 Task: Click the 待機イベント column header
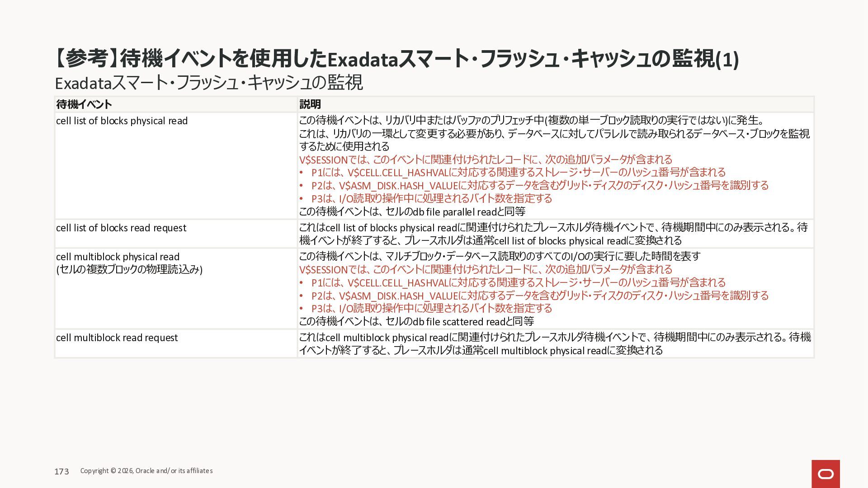tap(84, 104)
